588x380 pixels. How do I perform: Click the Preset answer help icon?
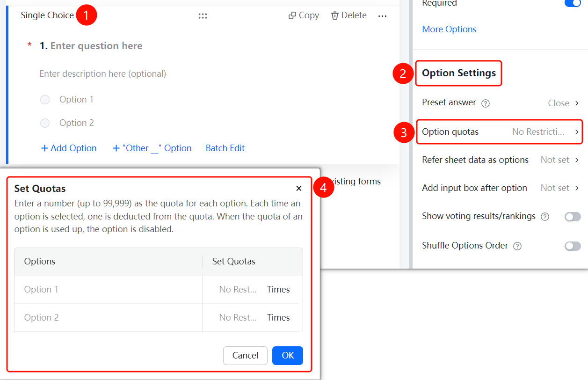click(486, 103)
